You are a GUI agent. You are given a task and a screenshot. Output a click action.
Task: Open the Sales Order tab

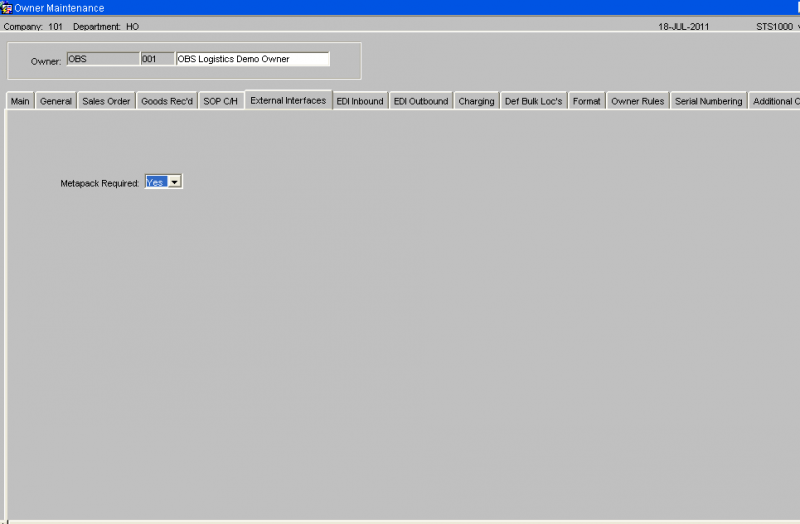(x=106, y=101)
